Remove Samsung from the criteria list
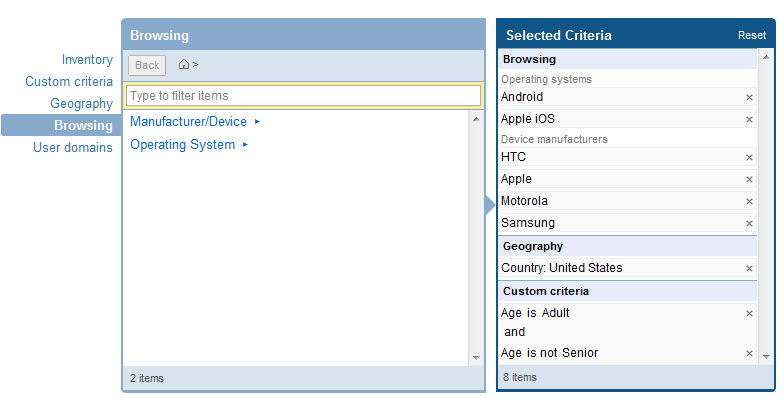This screenshot has width=784, height=399. pyautogui.click(x=749, y=224)
